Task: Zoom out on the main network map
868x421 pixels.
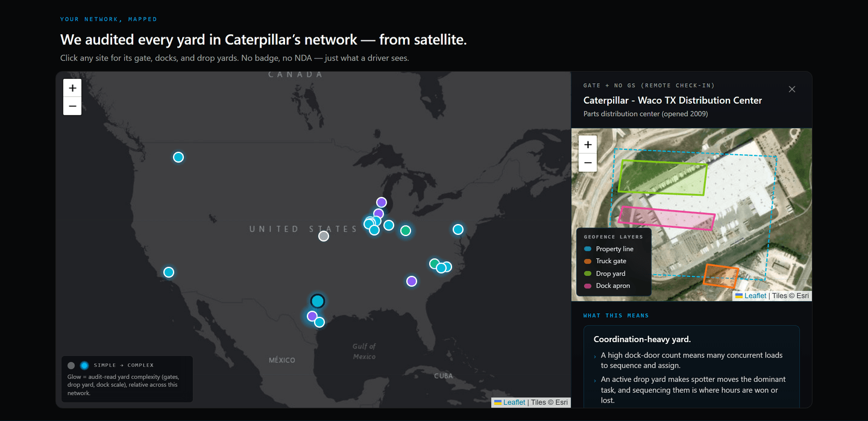Action: (72, 106)
